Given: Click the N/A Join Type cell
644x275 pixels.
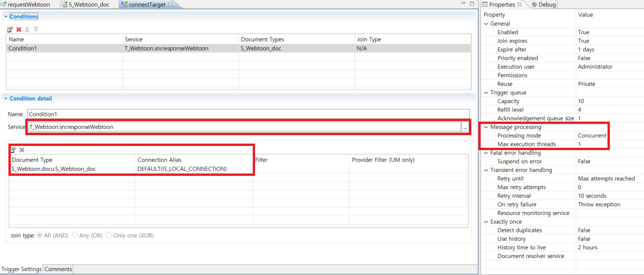Looking at the screenshot, I should pyautogui.click(x=361, y=48).
